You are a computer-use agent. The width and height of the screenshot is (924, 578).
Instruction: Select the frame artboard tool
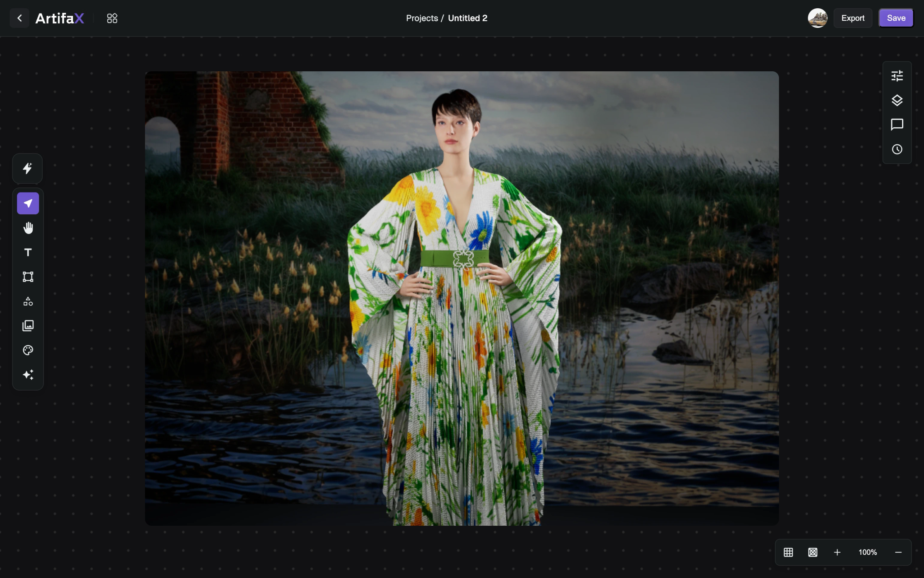[x=28, y=277]
